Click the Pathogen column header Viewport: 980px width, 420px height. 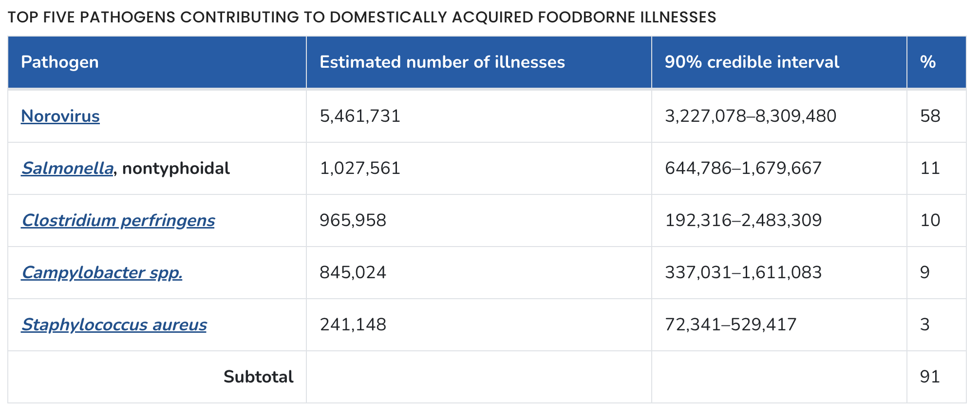coord(60,62)
